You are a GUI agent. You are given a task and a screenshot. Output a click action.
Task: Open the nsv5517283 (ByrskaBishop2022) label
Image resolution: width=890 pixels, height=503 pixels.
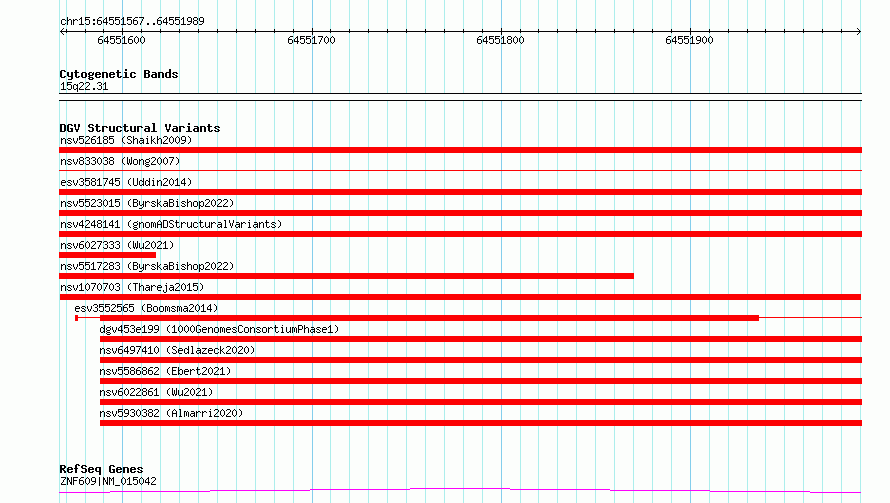[x=147, y=266]
